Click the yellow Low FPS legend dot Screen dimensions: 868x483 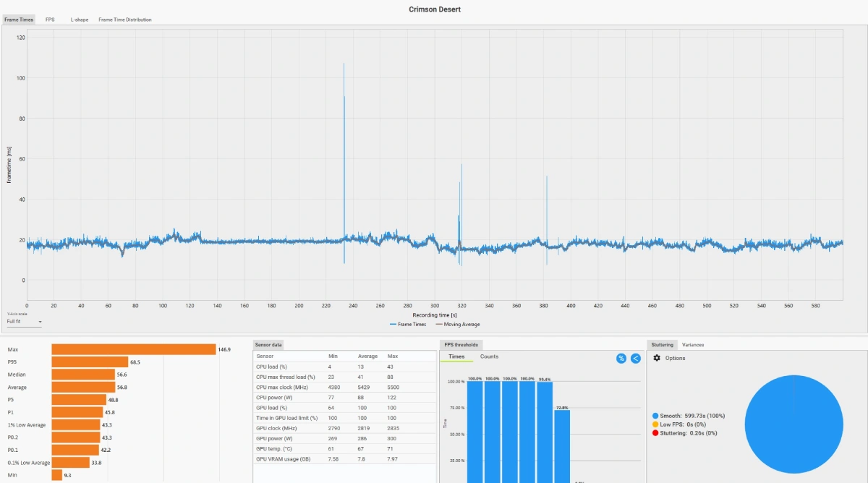655,424
